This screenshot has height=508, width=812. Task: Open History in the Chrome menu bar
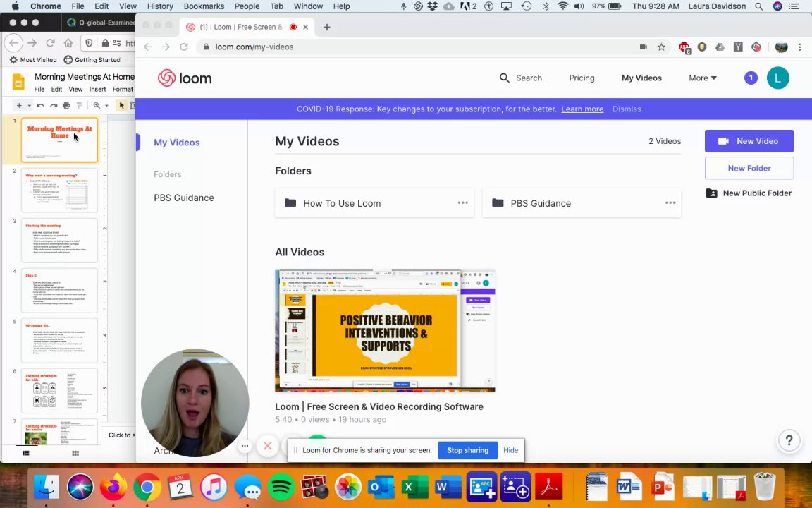(160, 6)
